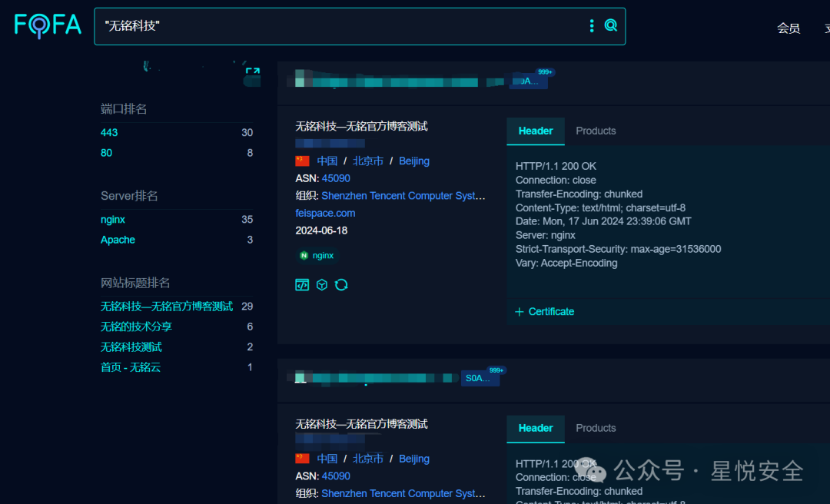Filter by title 无铭的技术分享
The width and height of the screenshot is (830, 504).
coord(136,326)
